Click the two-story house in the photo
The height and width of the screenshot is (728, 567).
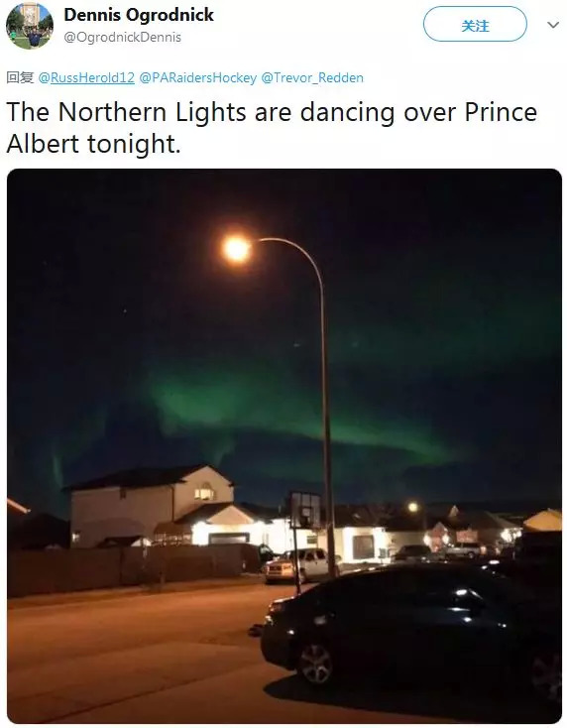pyautogui.click(x=153, y=506)
